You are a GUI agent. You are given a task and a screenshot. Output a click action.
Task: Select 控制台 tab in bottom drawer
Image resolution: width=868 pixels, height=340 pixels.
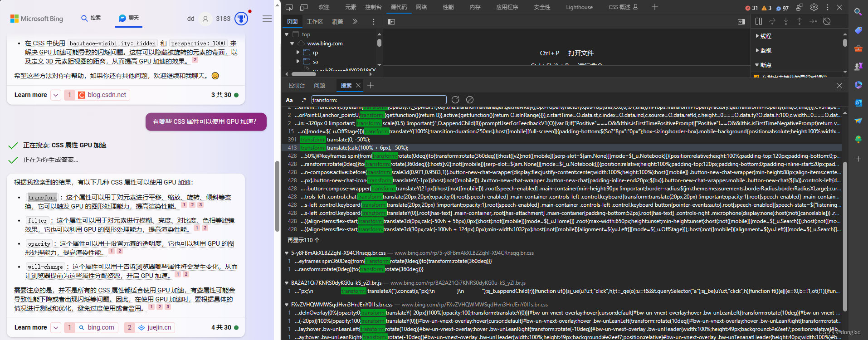coord(297,85)
